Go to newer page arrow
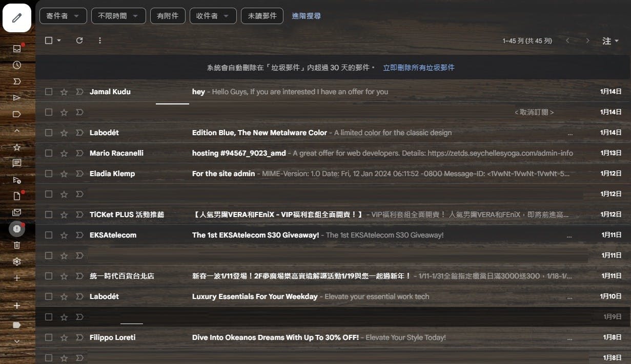The height and width of the screenshot is (364, 631). point(567,40)
